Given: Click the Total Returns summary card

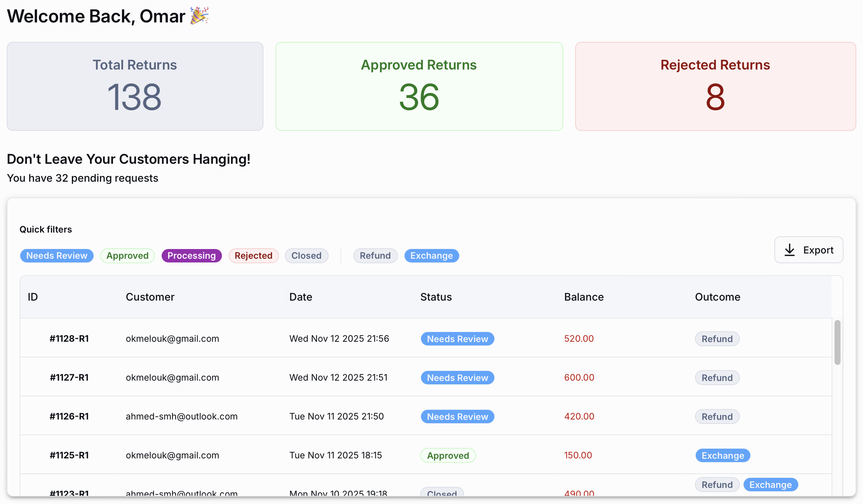Looking at the screenshot, I should (x=135, y=86).
